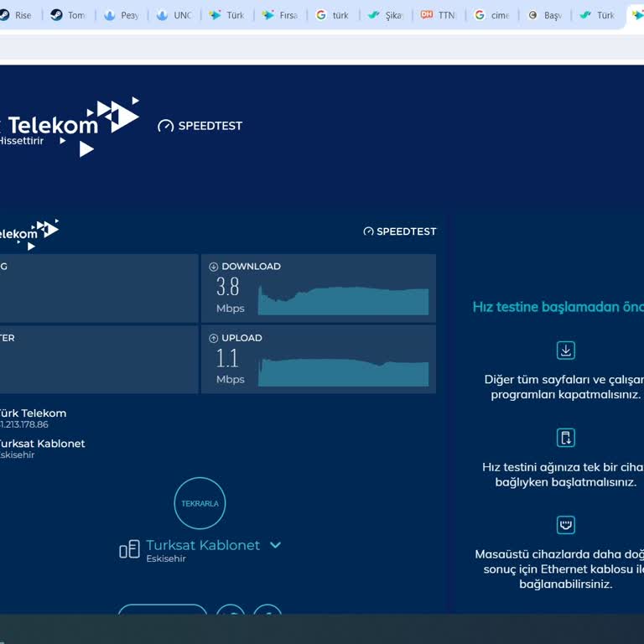Screen dimensions: 644x644
Task: Click the Türk Telekom header logo
Action: point(69,127)
